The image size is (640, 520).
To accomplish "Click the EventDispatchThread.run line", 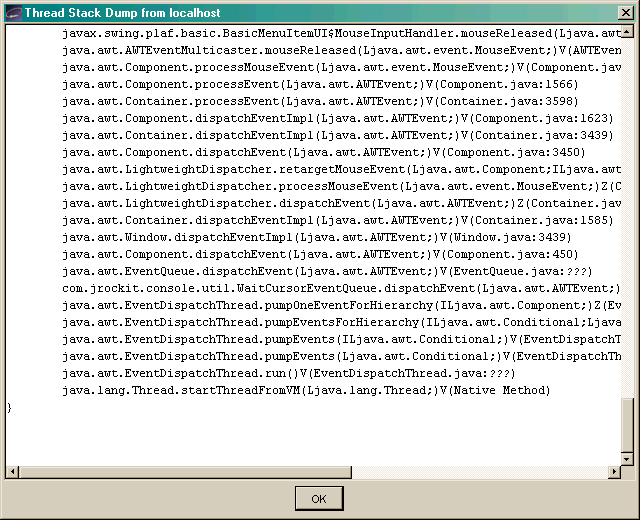I will click(289, 373).
